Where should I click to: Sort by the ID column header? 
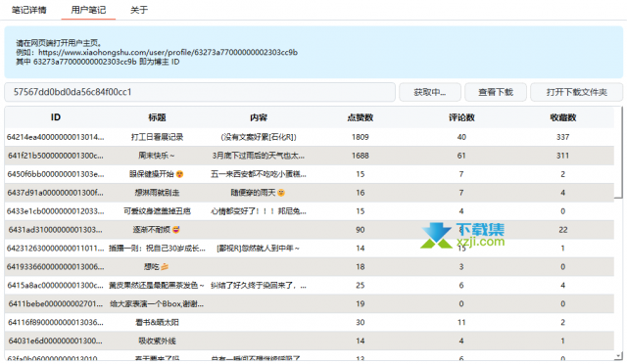(56, 117)
